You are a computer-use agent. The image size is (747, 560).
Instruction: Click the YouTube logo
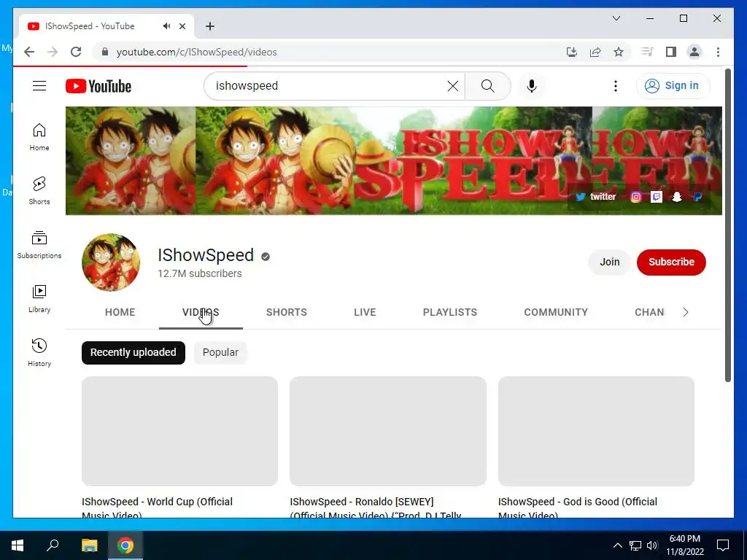click(x=98, y=86)
